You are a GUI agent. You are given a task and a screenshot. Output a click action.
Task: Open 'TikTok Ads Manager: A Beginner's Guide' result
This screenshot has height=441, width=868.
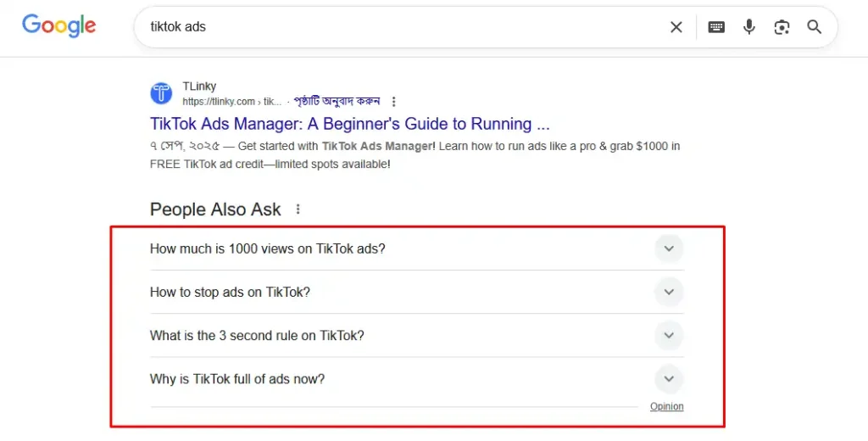coord(350,124)
